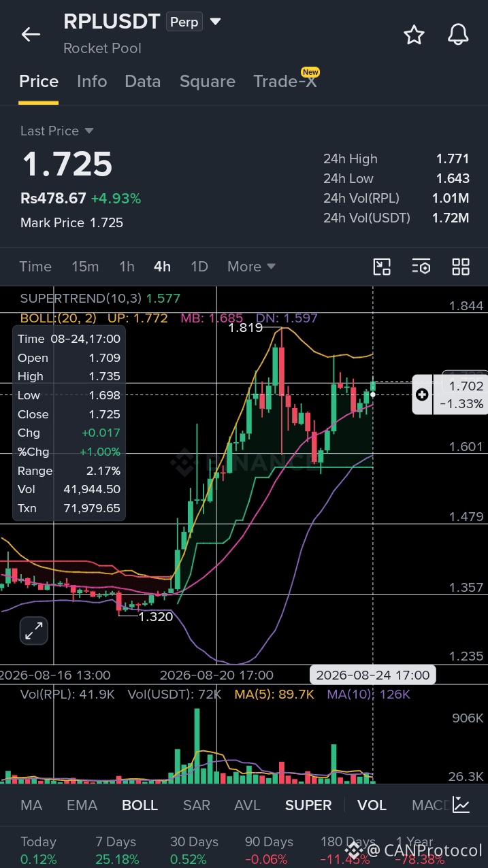The image size is (488, 868).
Task: Open the Trade-X tab
Action: [285, 82]
